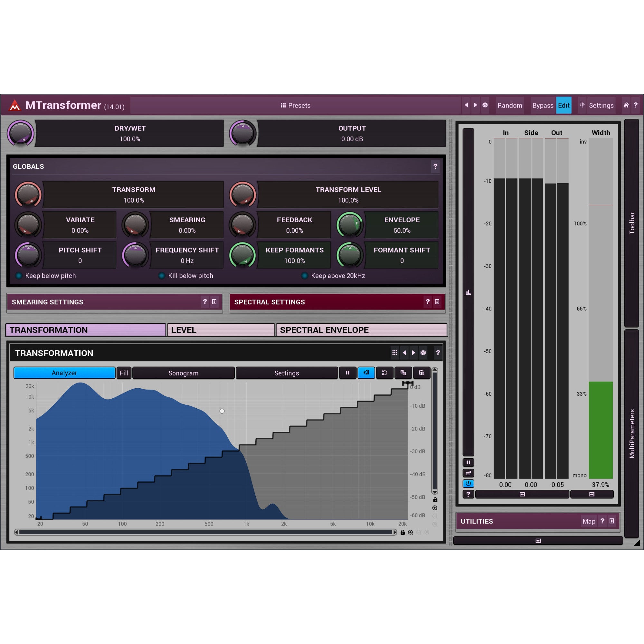Toggle the analyzer Fill button
The image size is (644, 644).
124,373
